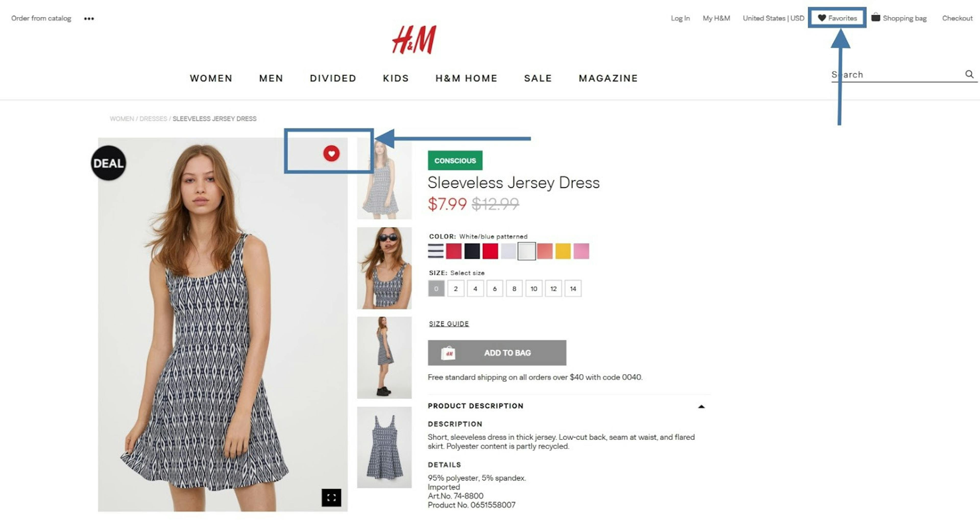Open Favorites with the heart icon in header

[x=837, y=18]
